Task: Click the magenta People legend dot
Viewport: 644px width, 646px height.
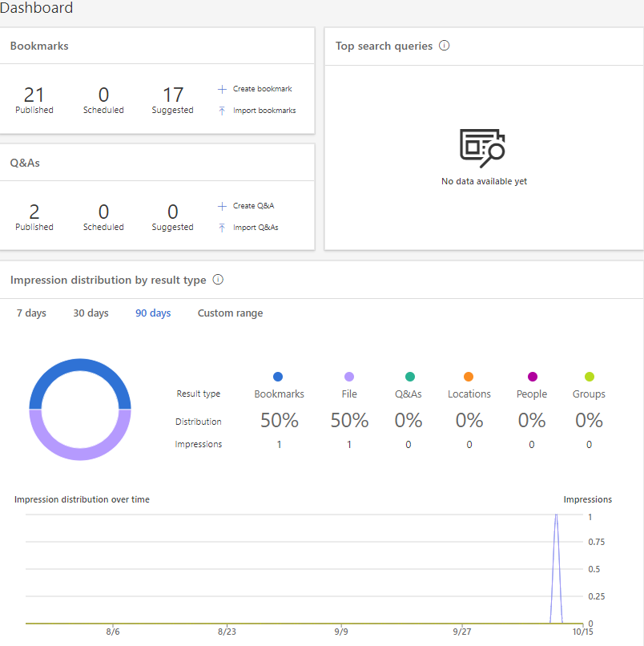Action: pyautogui.click(x=533, y=377)
